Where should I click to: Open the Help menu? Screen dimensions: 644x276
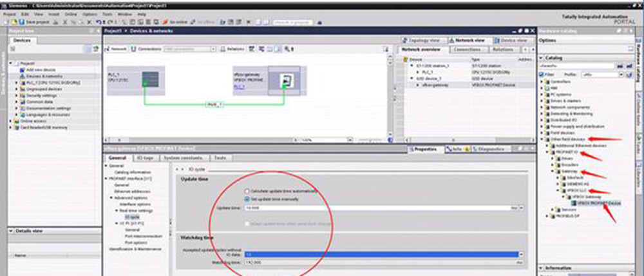click(142, 14)
